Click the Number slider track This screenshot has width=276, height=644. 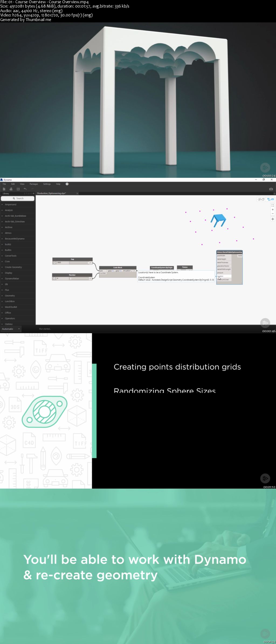tap(79, 278)
